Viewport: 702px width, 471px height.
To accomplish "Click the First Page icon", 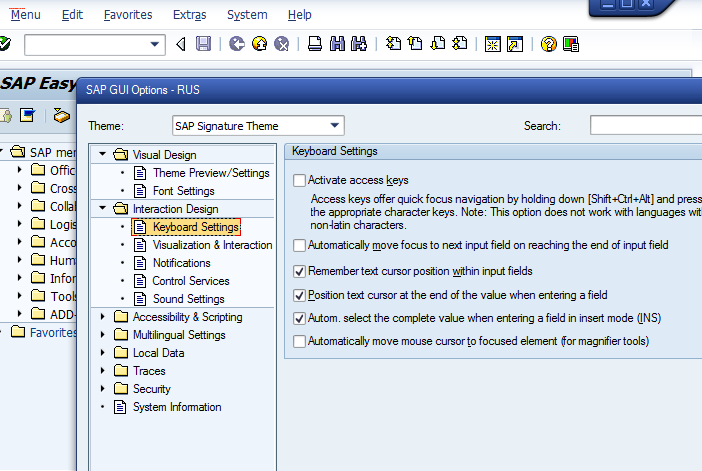I will [x=394, y=44].
